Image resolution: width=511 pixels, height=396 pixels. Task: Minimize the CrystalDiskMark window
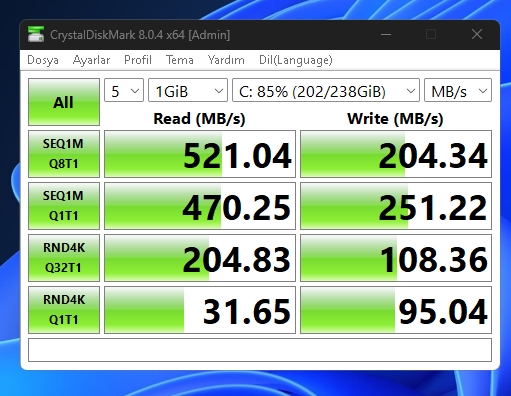tap(386, 34)
